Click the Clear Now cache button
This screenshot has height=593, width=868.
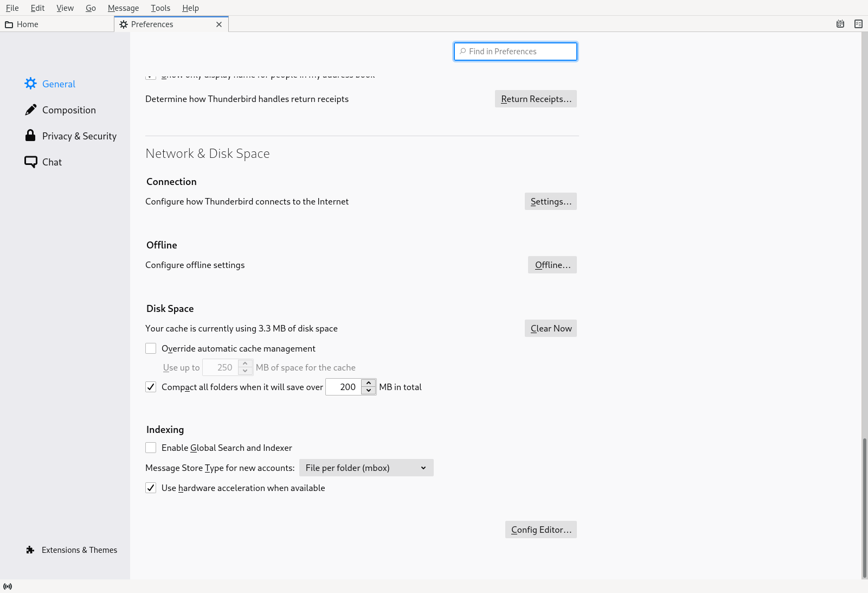coord(550,328)
